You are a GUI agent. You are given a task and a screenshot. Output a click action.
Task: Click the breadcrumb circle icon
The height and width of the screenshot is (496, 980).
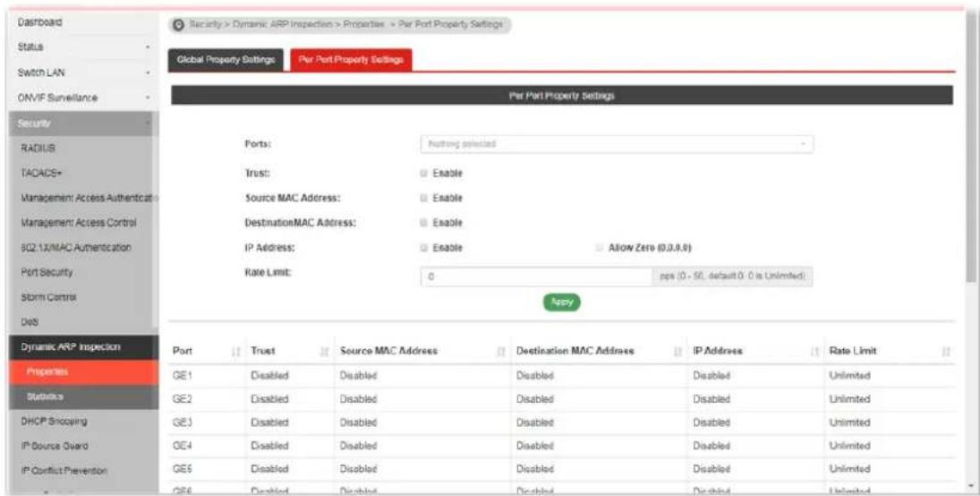[179, 25]
